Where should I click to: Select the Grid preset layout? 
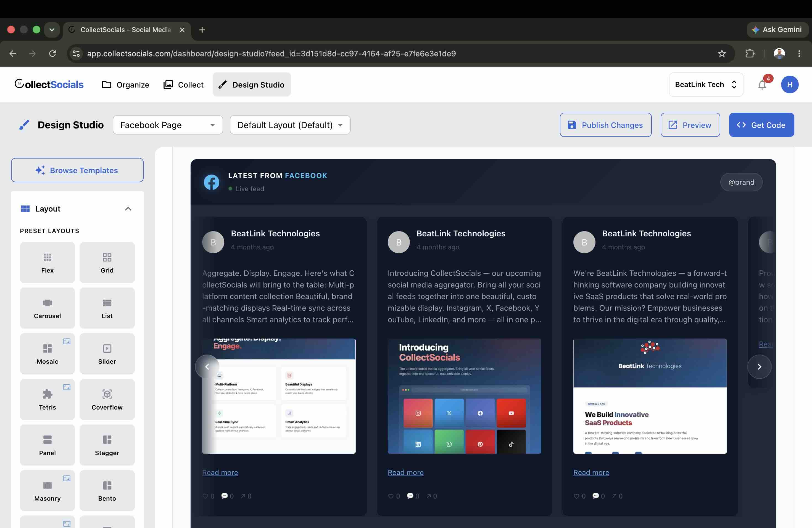point(107,262)
